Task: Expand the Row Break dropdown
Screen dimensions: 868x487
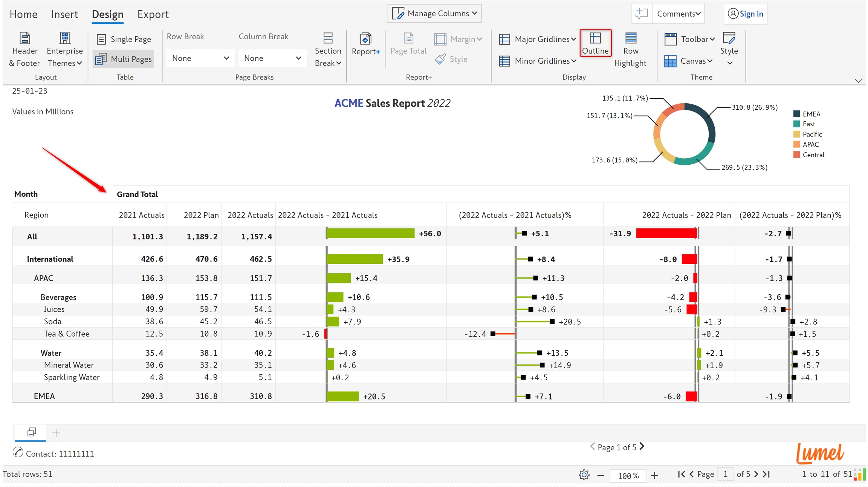Action: click(200, 58)
